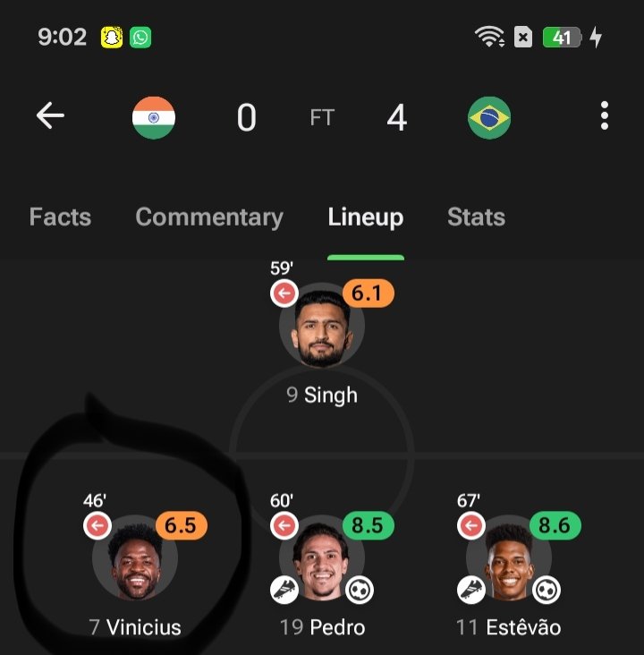644x655 pixels.
Task: Tap Estêvão's goal ball icon
Action: 547,590
